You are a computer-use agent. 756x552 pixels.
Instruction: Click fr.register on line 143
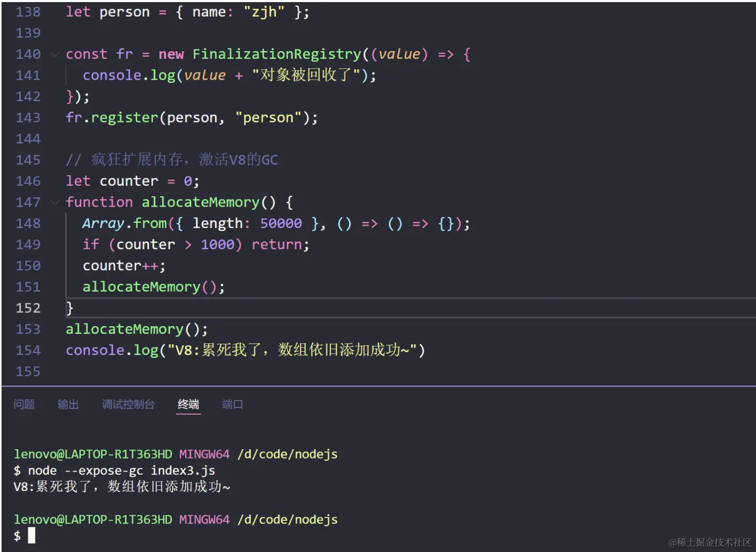112,118
